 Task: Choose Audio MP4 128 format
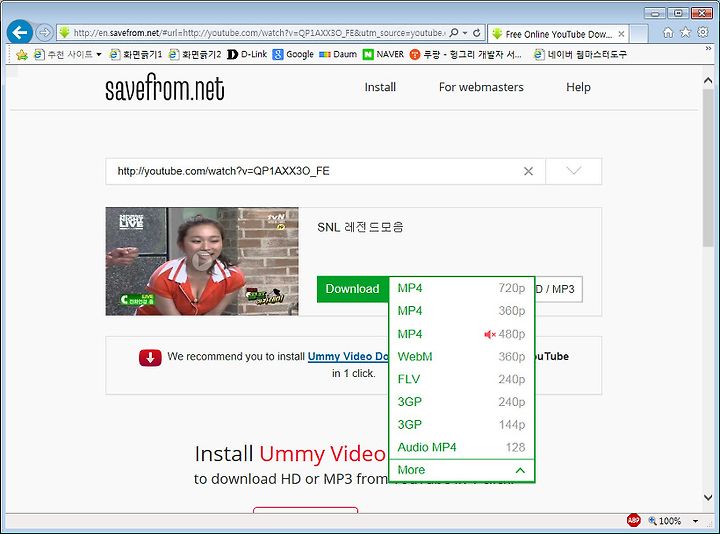coord(461,447)
